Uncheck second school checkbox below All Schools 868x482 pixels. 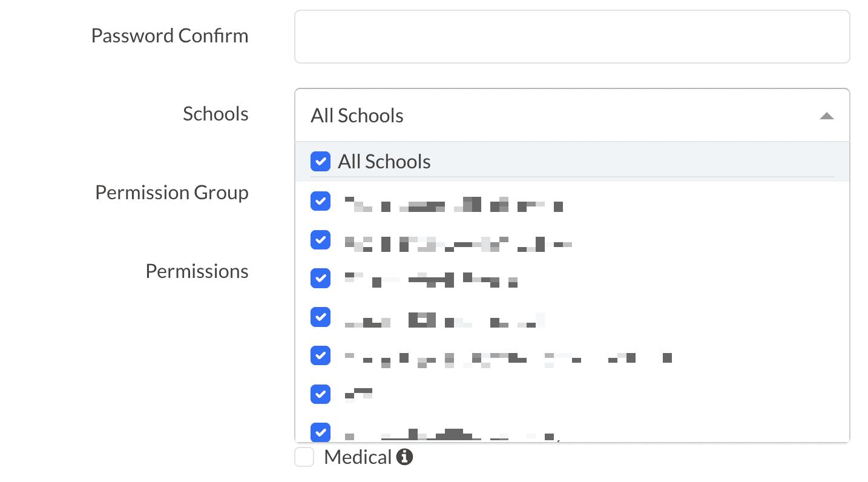320,240
